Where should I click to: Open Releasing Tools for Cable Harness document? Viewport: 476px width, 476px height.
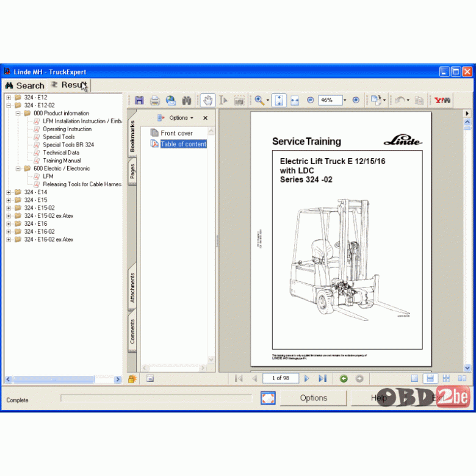[82, 184]
